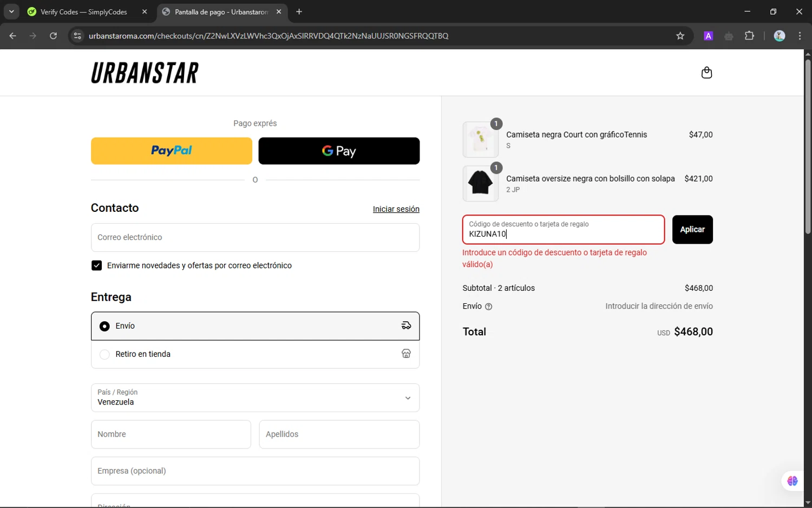The height and width of the screenshot is (508, 812).
Task: Apply the discount code with Aplicar
Action: (x=692, y=230)
